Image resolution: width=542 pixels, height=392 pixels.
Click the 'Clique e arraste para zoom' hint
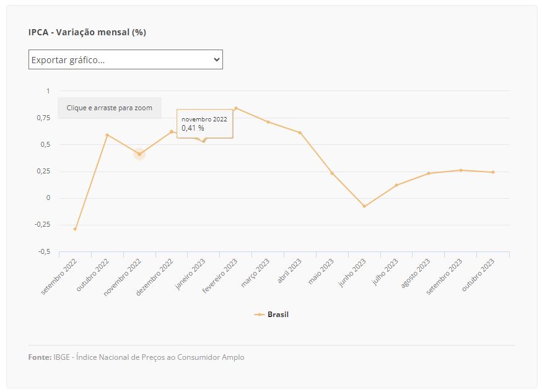(110, 108)
